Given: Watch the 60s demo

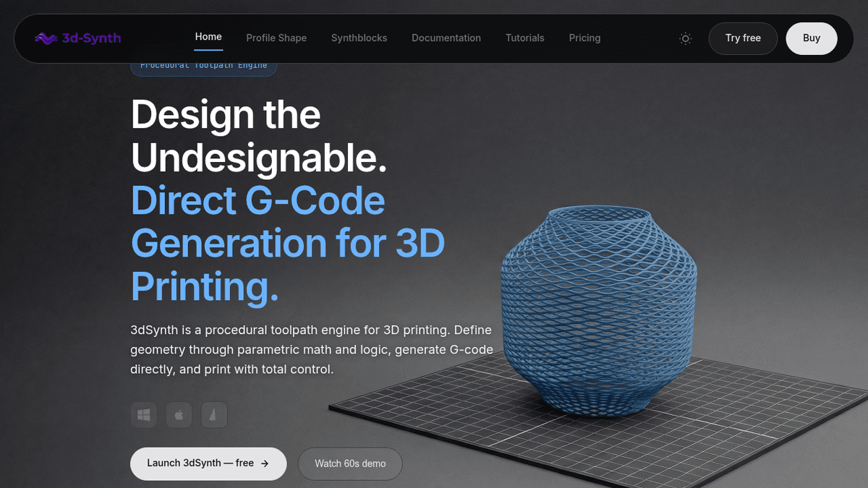Looking at the screenshot, I should tap(350, 463).
